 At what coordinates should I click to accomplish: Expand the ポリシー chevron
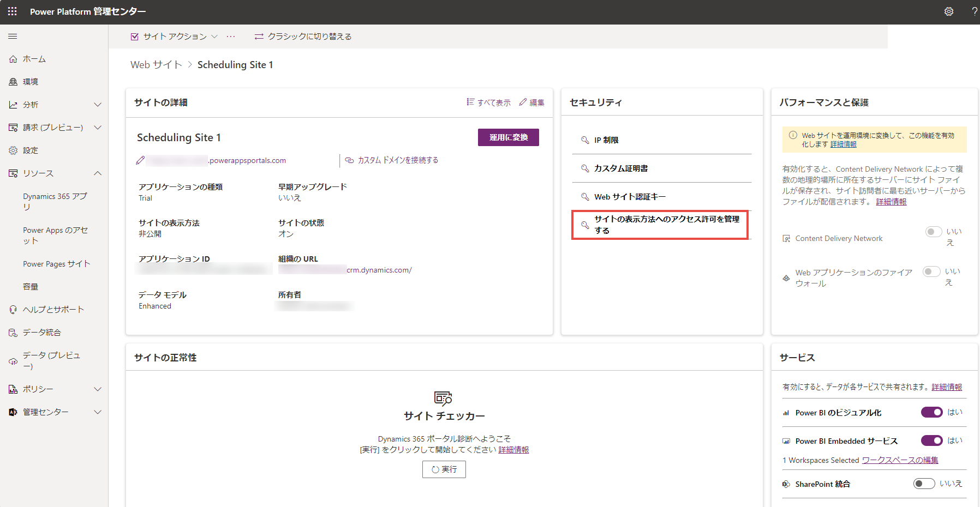click(98, 389)
